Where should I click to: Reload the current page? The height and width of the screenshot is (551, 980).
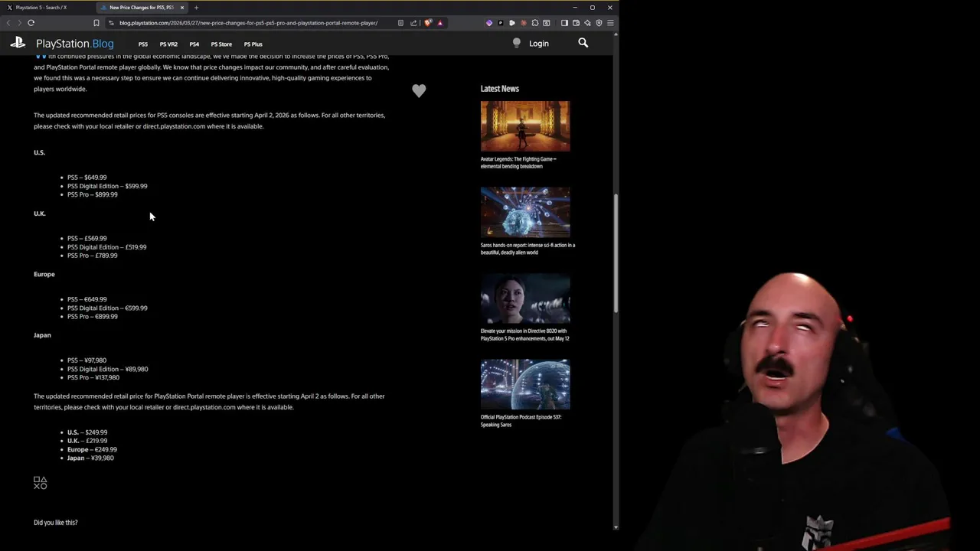pos(31,23)
